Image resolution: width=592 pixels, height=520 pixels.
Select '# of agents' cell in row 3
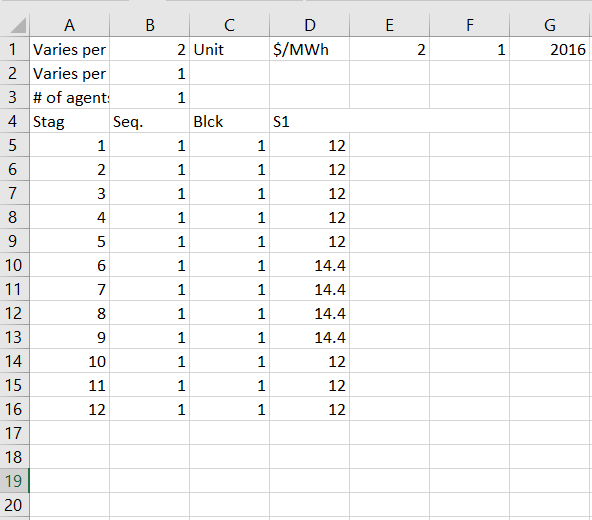[69, 97]
